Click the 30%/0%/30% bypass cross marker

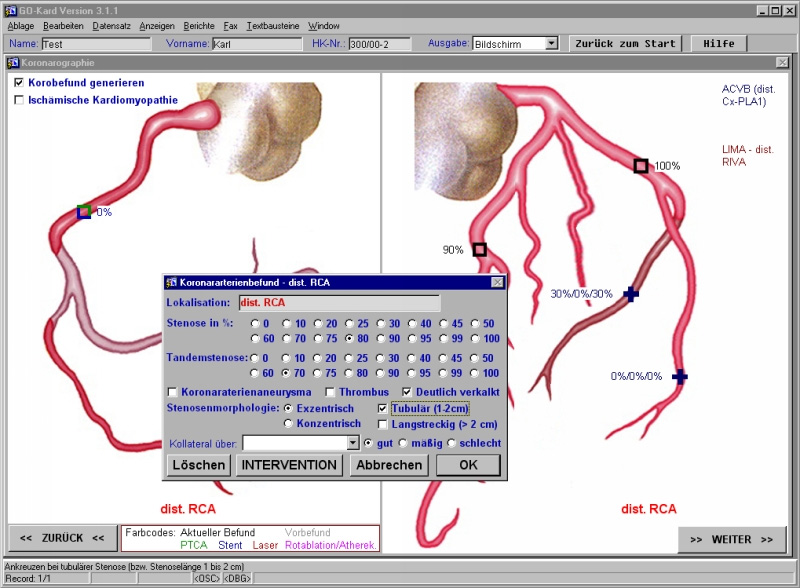(631, 294)
